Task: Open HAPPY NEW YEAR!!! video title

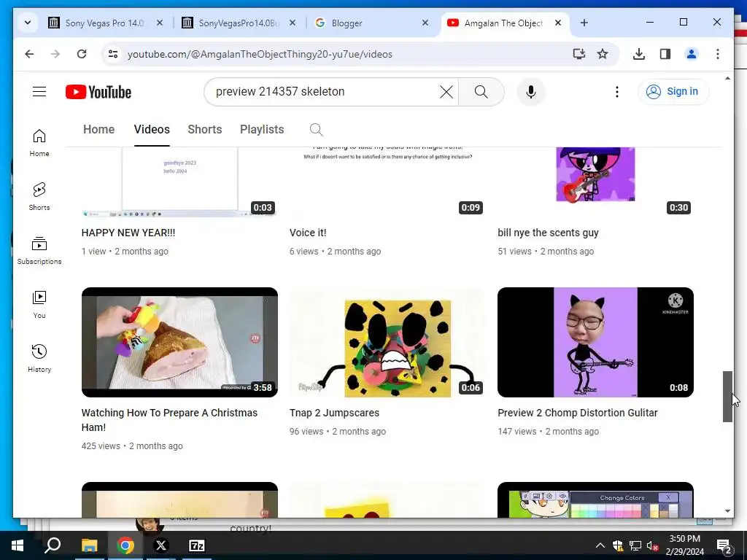Action: (x=128, y=233)
